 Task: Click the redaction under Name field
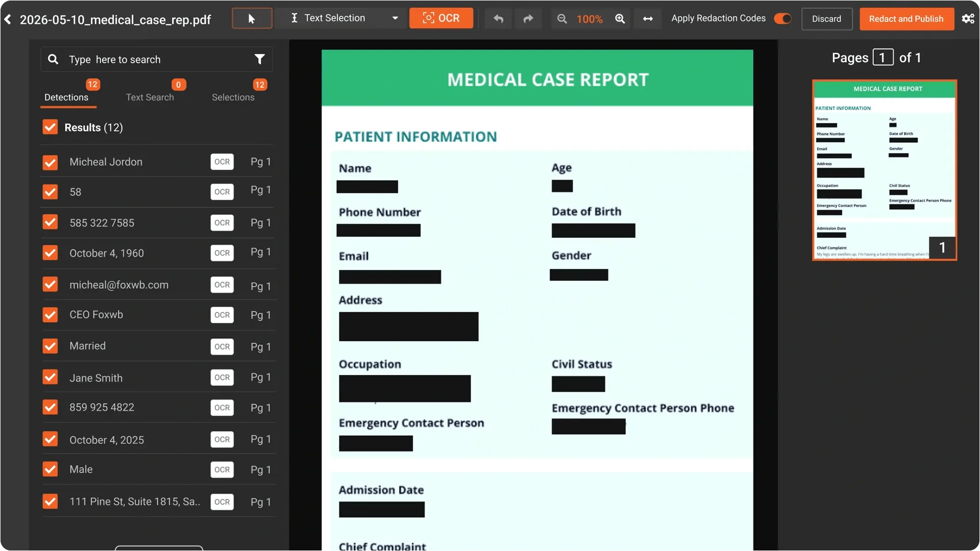(367, 187)
